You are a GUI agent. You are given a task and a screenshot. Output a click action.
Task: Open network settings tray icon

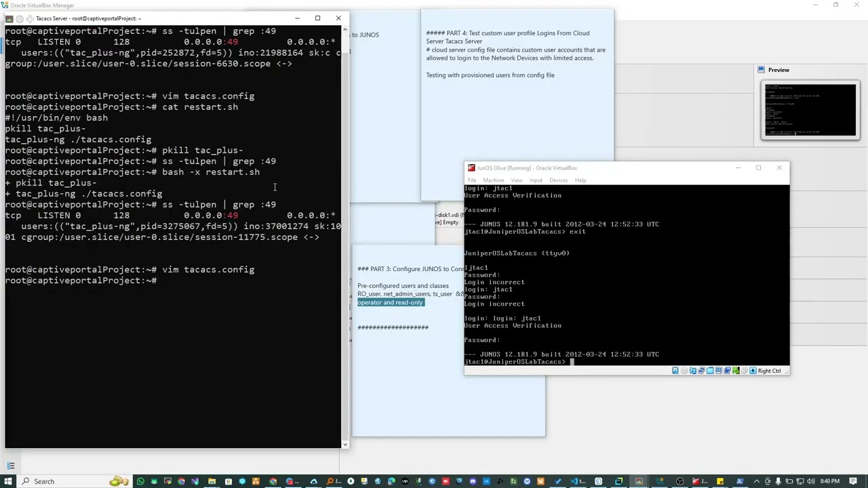click(x=800, y=481)
